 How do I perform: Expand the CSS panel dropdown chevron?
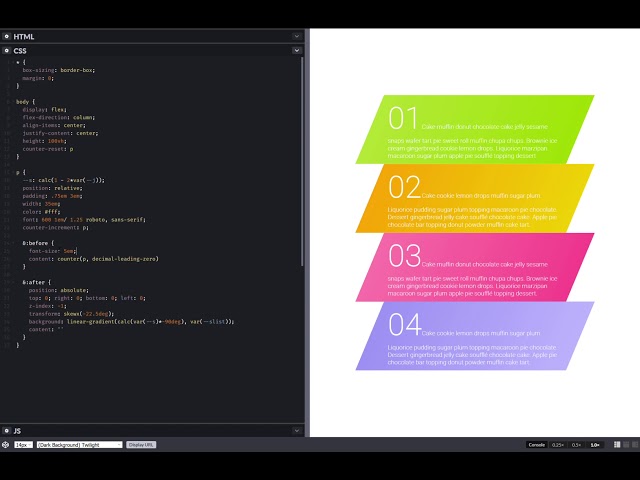(297, 51)
